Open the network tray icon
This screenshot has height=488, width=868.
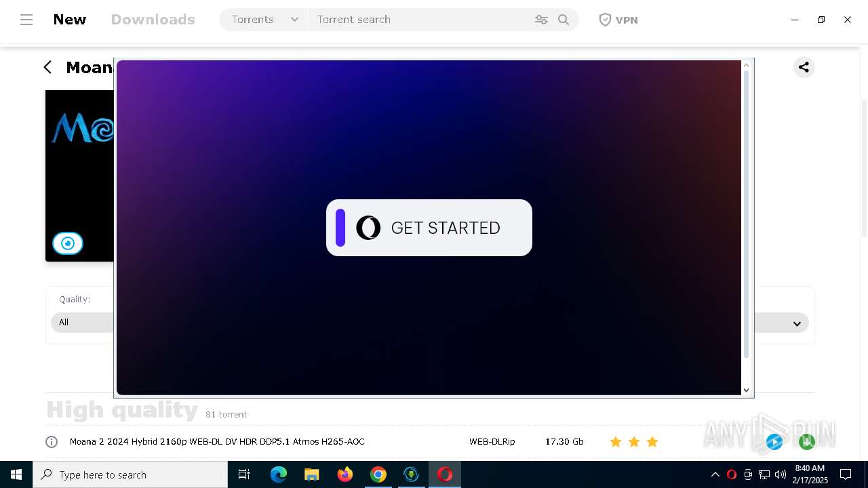(764, 474)
